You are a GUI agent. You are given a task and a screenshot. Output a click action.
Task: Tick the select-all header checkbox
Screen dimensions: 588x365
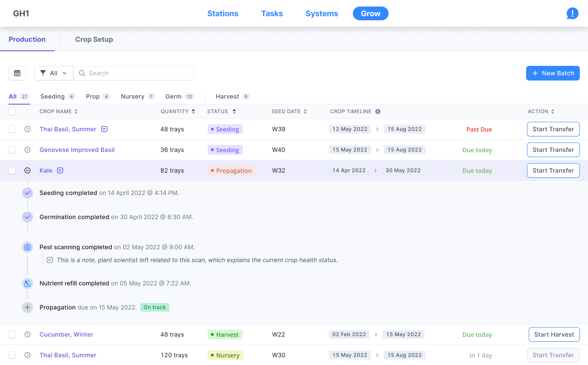(12, 111)
